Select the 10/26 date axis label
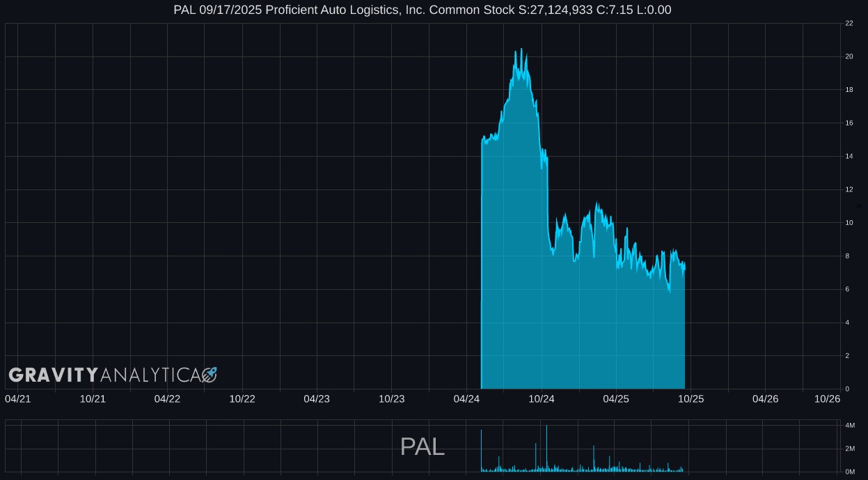 [828, 398]
